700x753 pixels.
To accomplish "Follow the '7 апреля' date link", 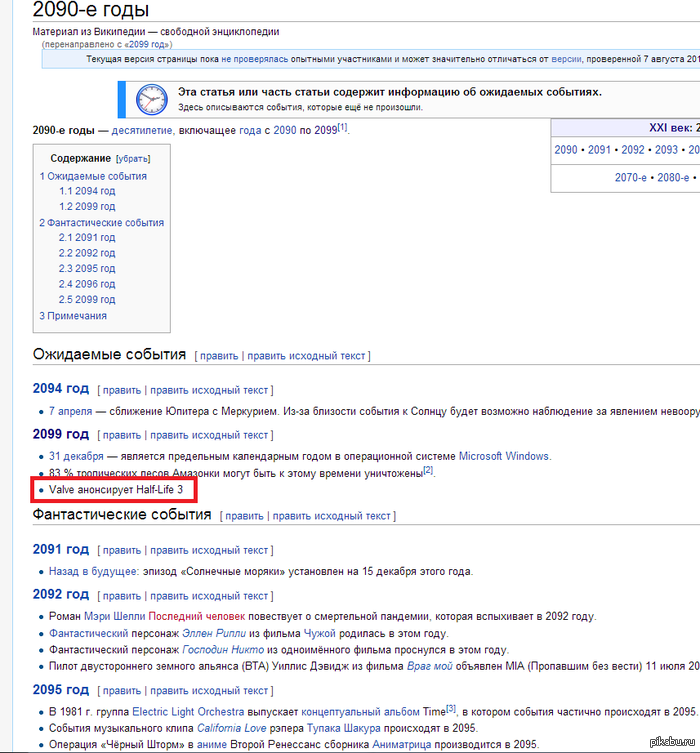I will coord(70,411).
